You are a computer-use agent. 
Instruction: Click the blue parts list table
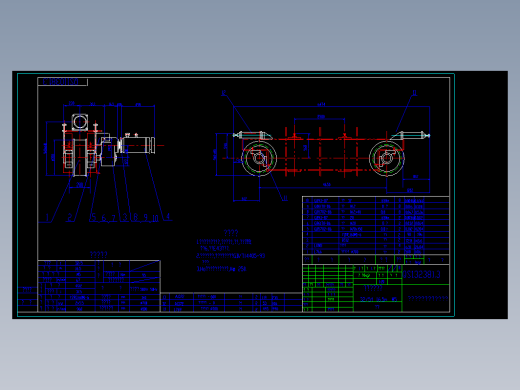point(376,225)
